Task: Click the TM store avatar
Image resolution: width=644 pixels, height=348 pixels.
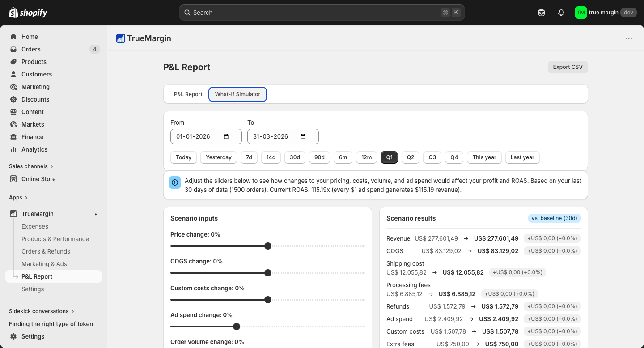Action: point(580,13)
